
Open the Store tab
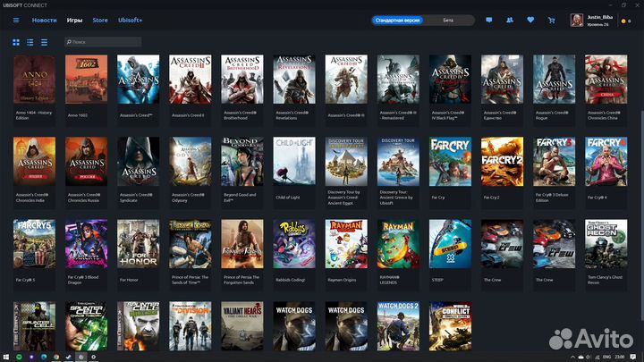click(x=100, y=20)
